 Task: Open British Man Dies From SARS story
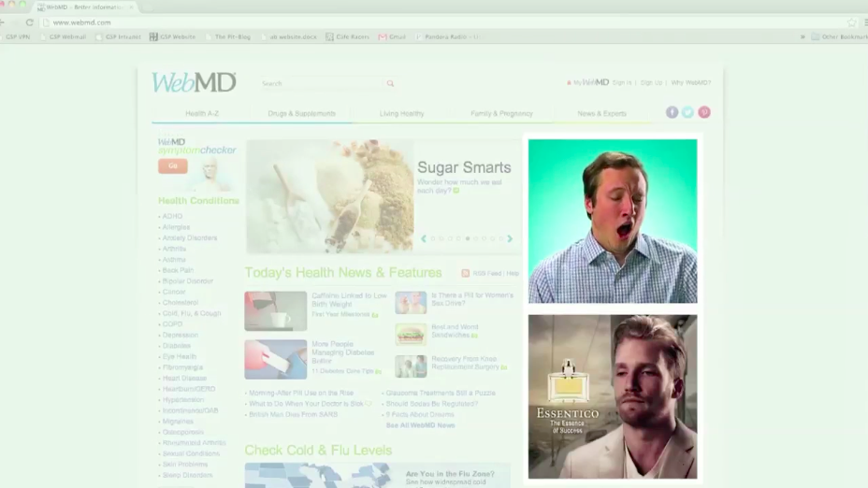(293, 414)
